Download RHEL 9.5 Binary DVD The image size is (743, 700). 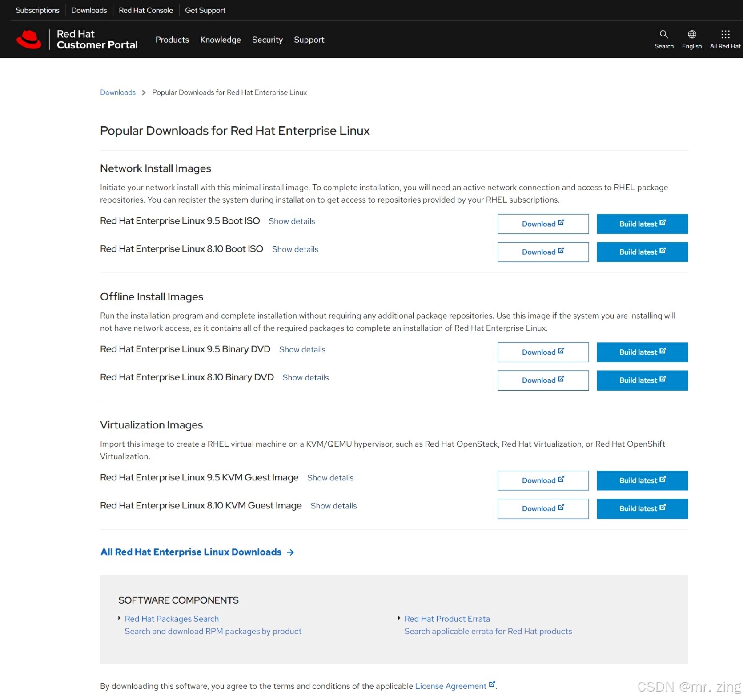[x=543, y=352]
